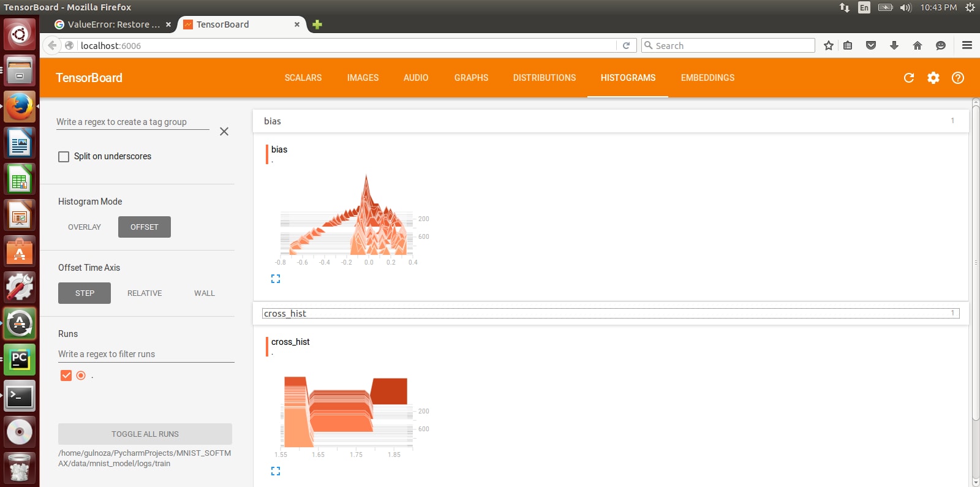Open a new tab with plus icon
The width and height of the screenshot is (980, 487).
coord(317,25)
